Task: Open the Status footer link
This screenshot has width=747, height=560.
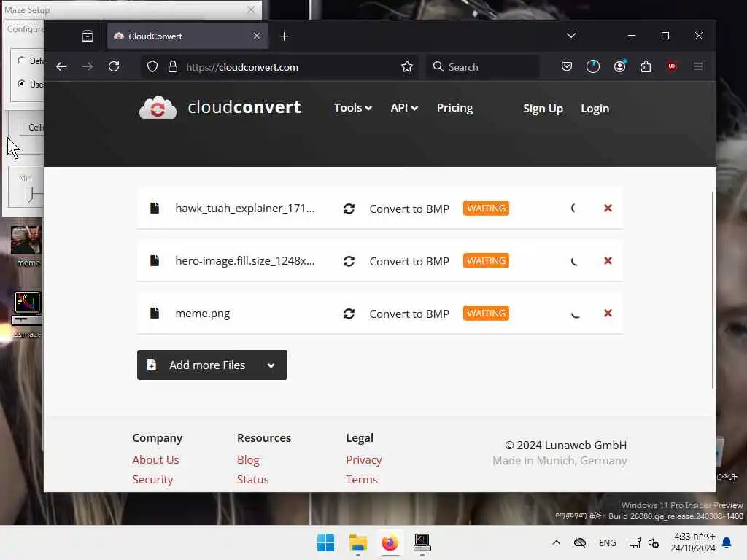Action: [253, 480]
